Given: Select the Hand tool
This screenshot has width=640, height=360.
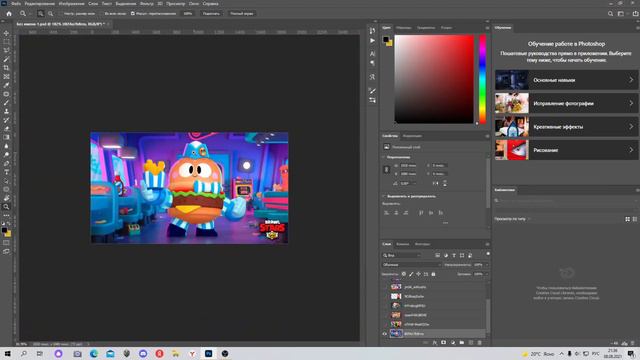Looking at the screenshot, I should 6,198.
